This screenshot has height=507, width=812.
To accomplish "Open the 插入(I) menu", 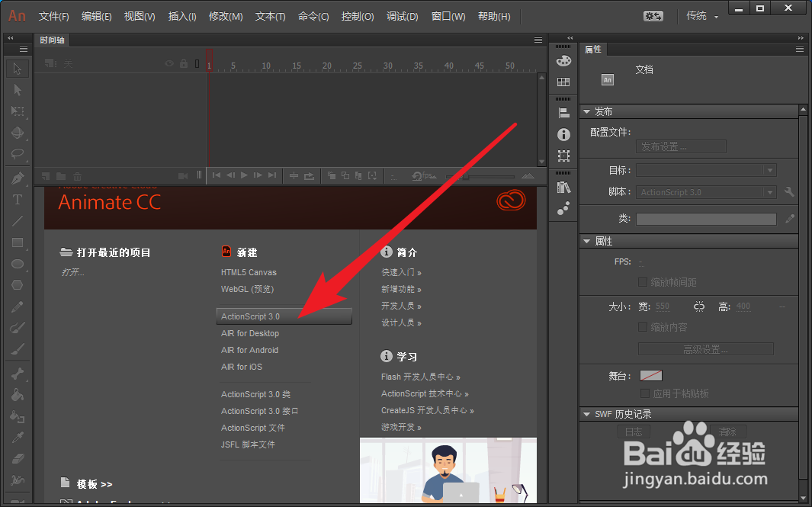I will [182, 17].
